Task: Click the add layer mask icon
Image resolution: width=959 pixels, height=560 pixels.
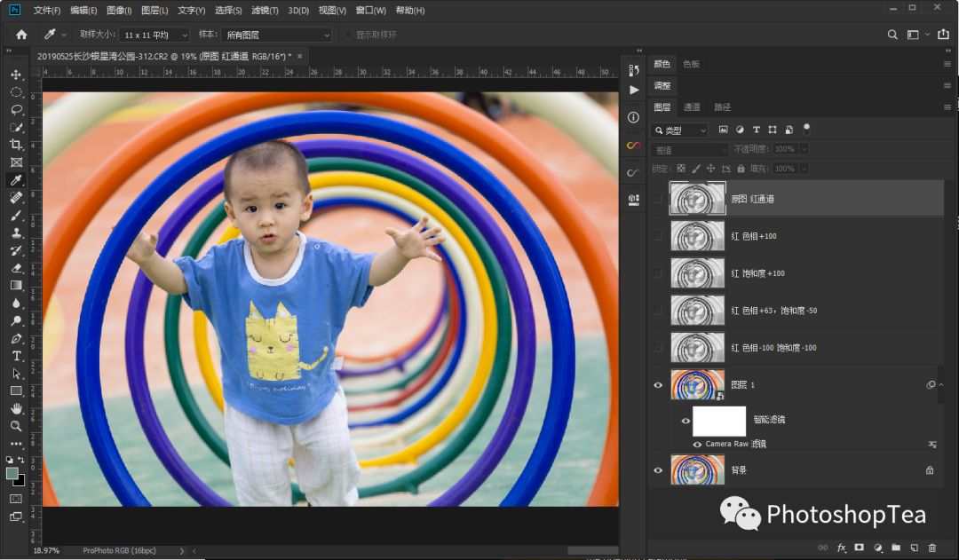Action: (x=860, y=548)
